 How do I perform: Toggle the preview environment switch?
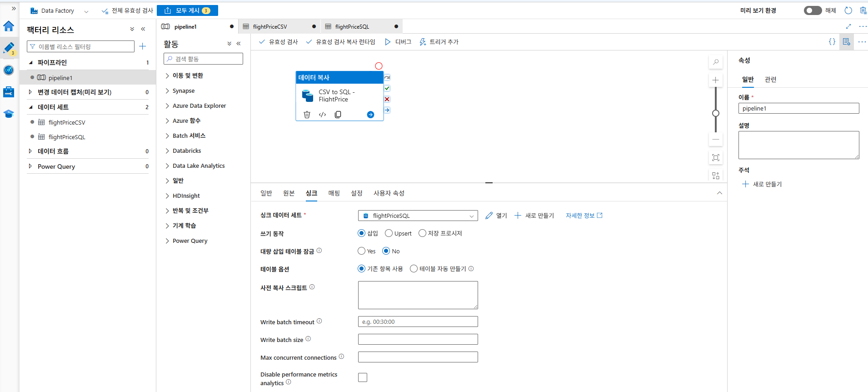click(813, 10)
